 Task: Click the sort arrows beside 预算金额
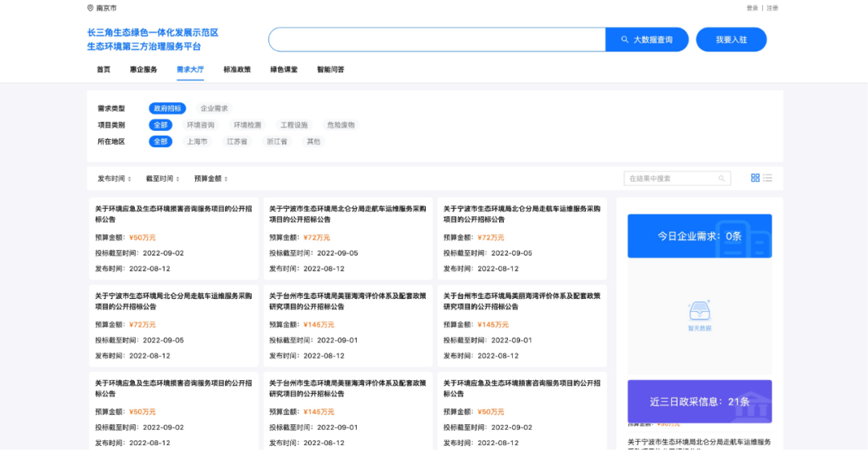pyautogui.click(x=226, y=178)
